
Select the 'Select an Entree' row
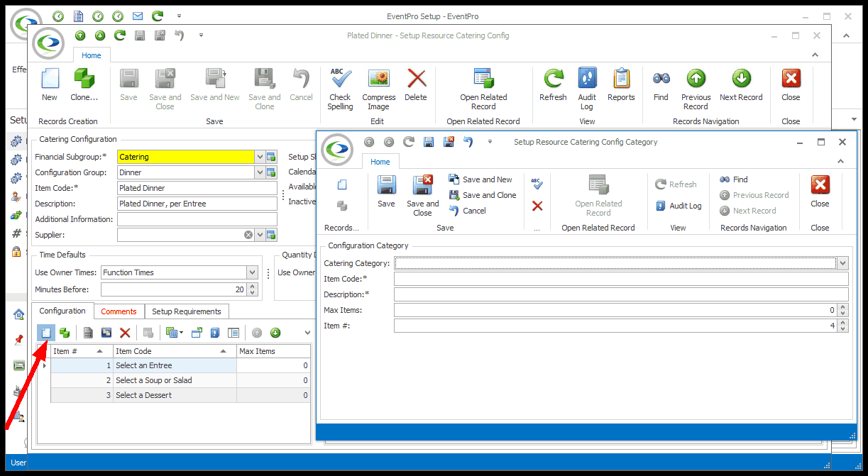click(x=180, y=365)
